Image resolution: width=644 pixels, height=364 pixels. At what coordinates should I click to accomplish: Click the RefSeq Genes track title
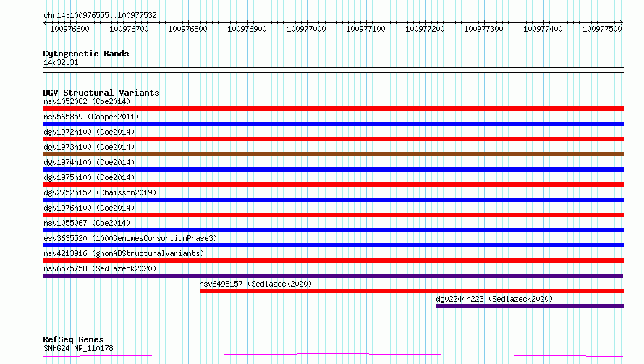[x=73, y=339]
